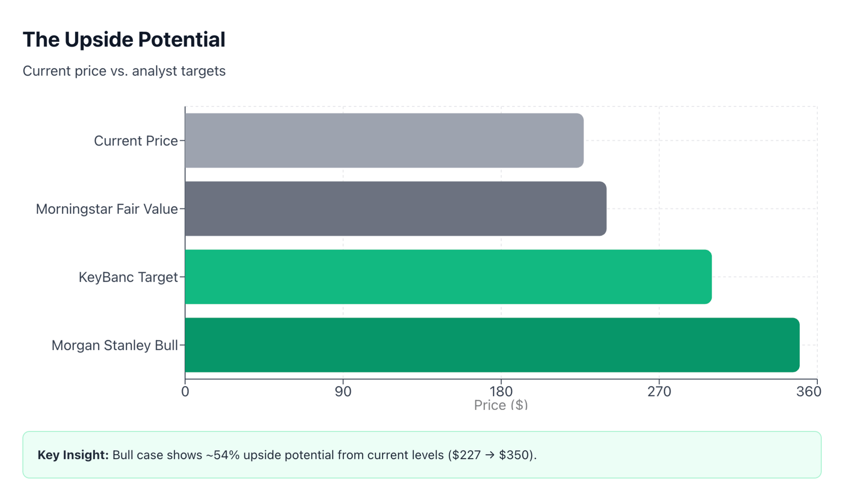Click the 90 tick on price axis
845x504 pixels.
click(343, 391)
